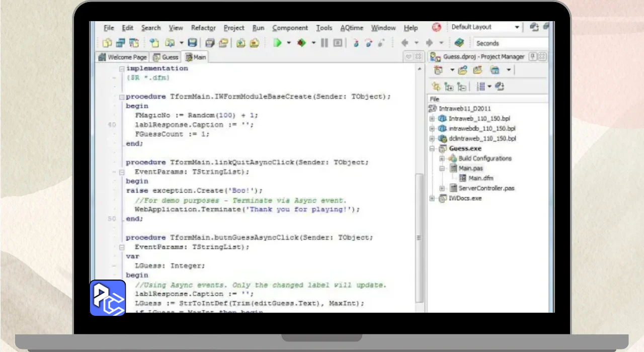Open the Default Layout dropdown
The height and width of the screenshot is (352, 644).
pos(516,27)
